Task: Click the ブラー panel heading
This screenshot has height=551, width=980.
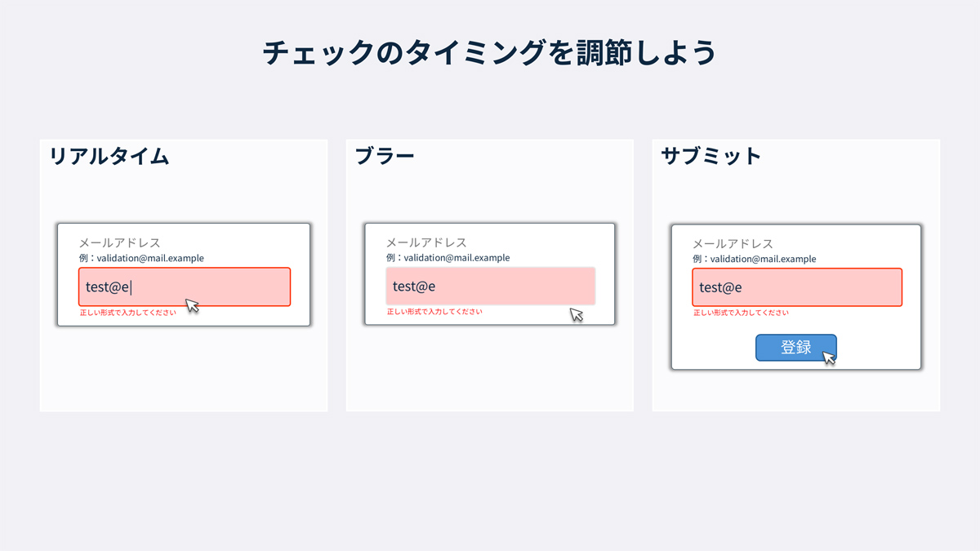Action: click(385, 156)
